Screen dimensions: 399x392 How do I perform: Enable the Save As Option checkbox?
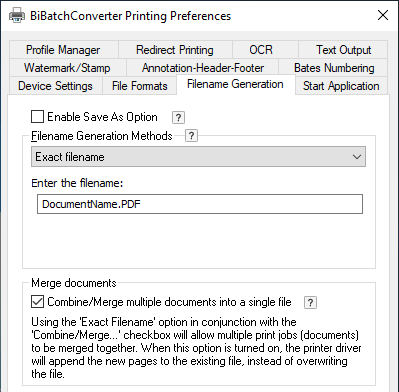pos(37,117)
